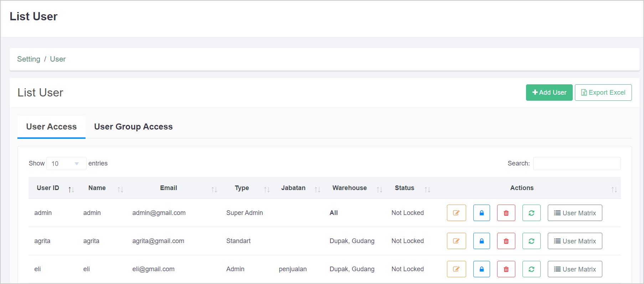
Task: Click the Setting breadcrumb link
Action: tap(29, 59)
